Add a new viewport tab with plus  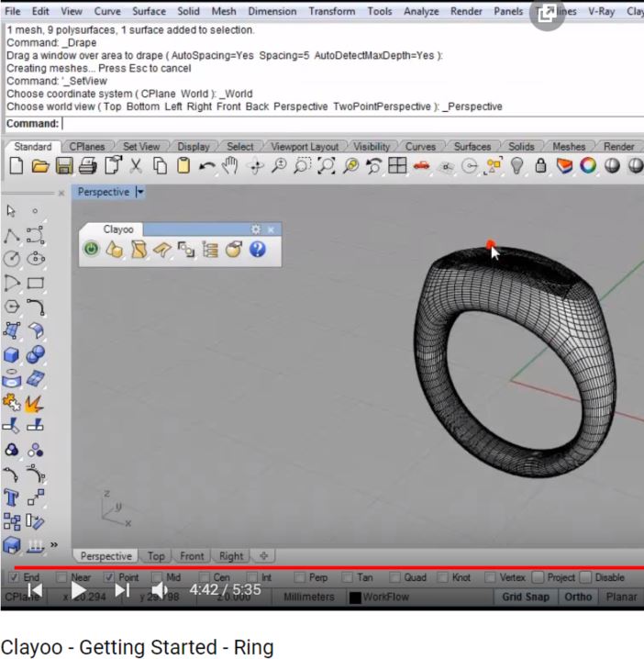(x=264, y=555)
